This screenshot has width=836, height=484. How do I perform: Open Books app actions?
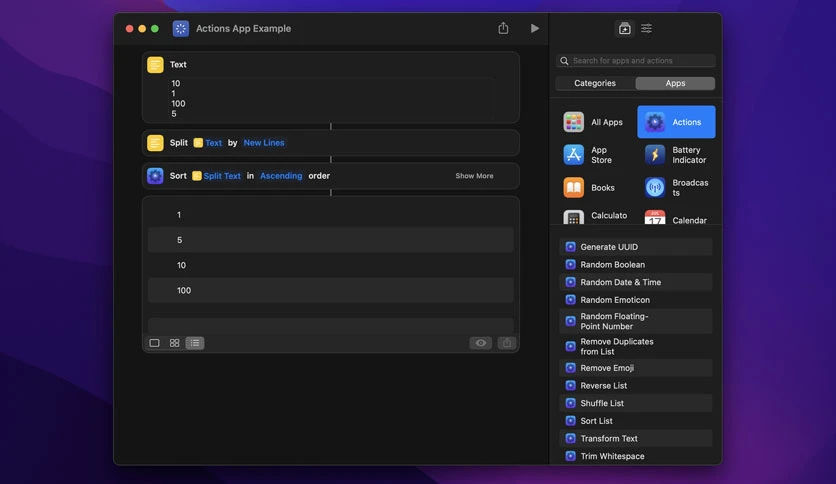(589, 188)
